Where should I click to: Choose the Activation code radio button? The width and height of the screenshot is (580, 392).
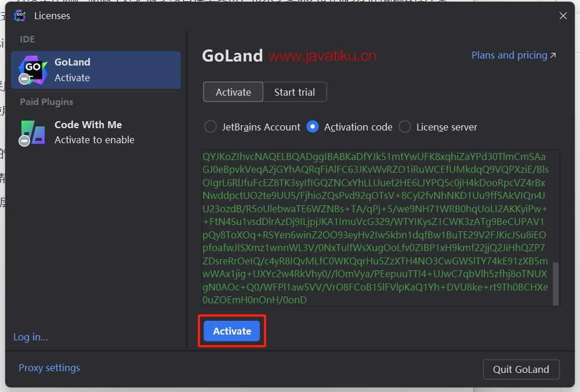point(313,127)
